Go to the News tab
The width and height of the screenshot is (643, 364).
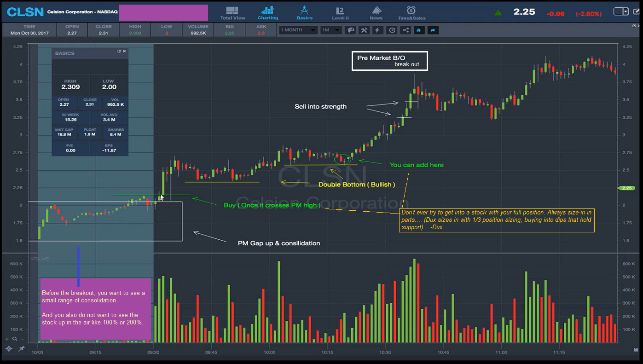[x=376, y=13]
